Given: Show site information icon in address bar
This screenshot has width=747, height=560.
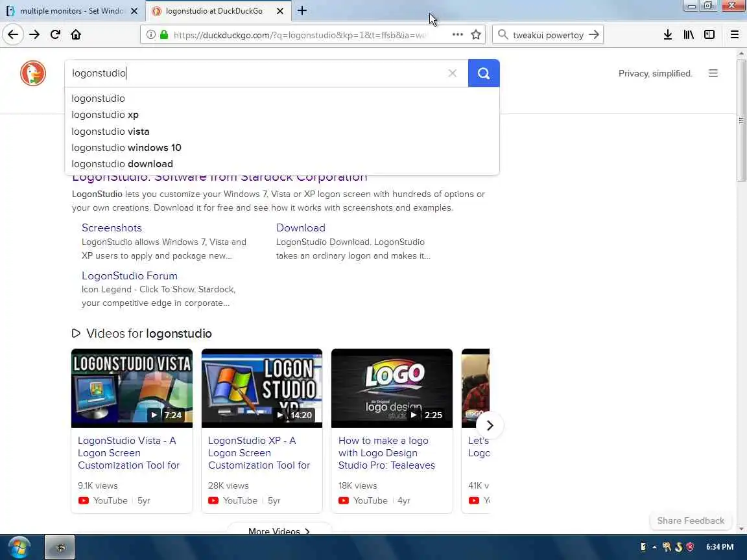Looking at the screenshot, I should 150,35.
